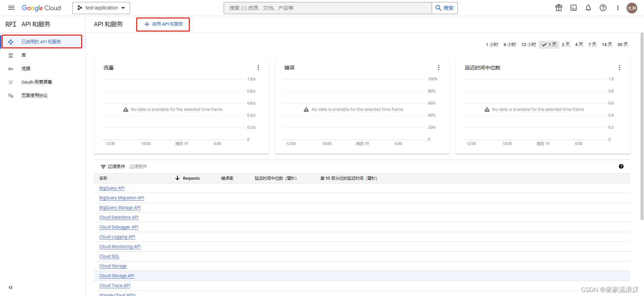644x296 pixels.
Task: Click the 错误率 column header
Action: (x=227, y=178)
